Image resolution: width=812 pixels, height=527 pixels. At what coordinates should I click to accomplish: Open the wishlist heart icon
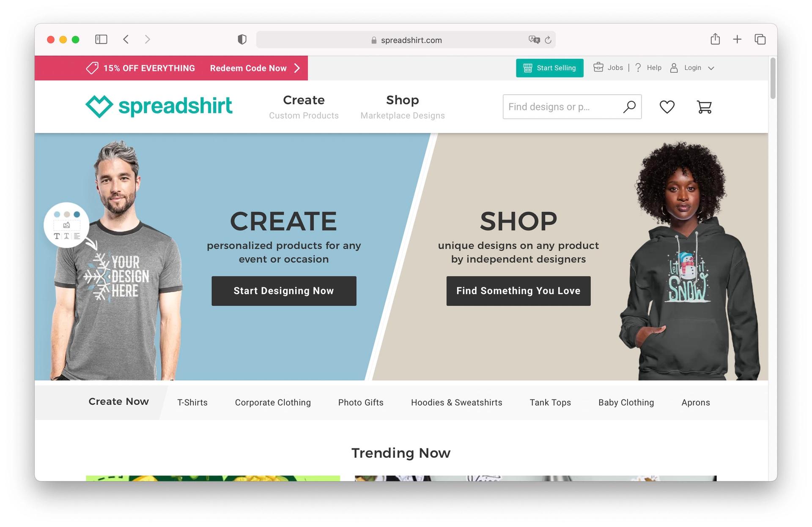(x=667, y=107)
